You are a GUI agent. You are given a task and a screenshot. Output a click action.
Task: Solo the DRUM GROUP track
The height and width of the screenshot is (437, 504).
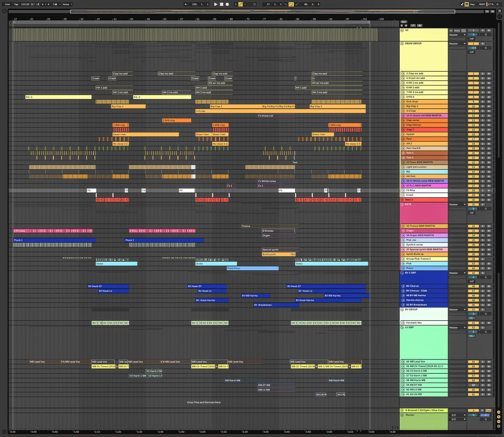click(x=482, y=44)
